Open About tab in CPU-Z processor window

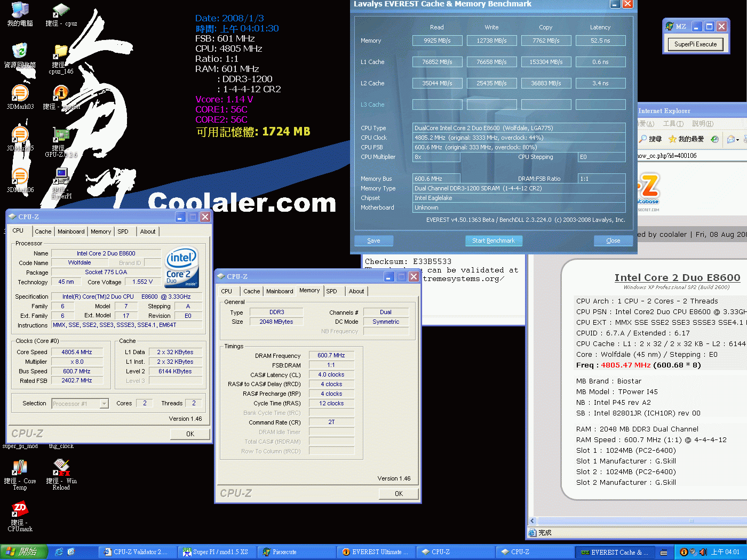click(148, 231)
